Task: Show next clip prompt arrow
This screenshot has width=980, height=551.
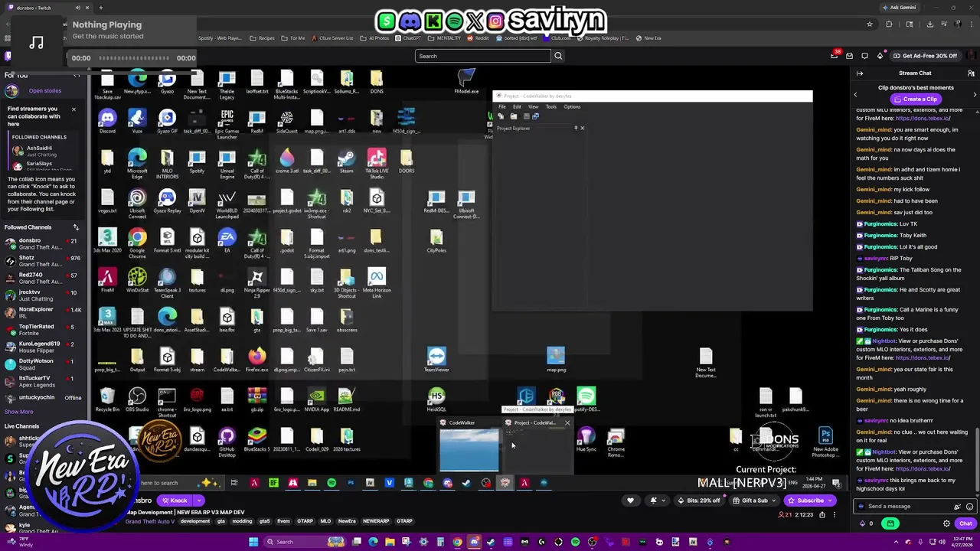Action: (x=975, y=94)
